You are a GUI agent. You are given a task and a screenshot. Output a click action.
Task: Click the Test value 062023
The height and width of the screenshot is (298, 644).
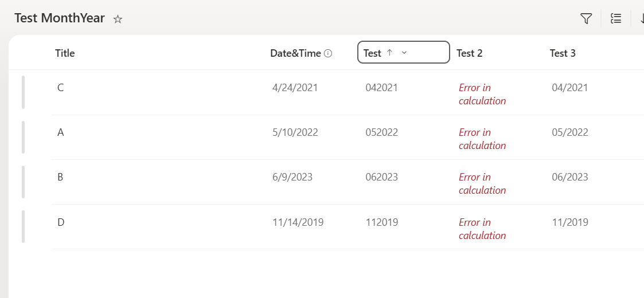381,177
